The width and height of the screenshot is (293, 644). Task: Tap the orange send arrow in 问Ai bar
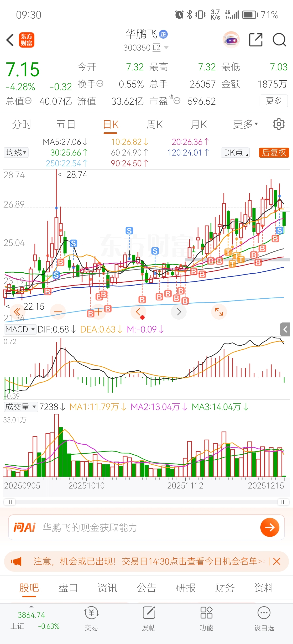[x=270, y=528]
